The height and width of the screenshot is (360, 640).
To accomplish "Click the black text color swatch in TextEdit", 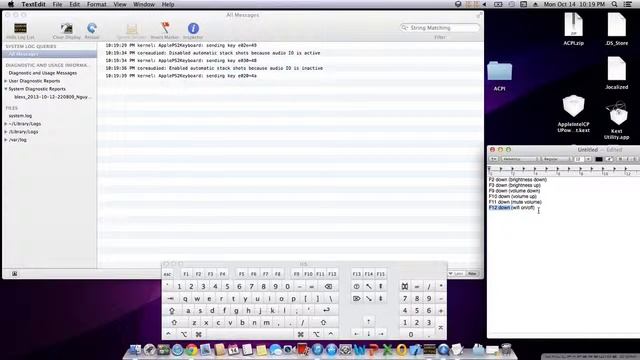I will [598, 159].
